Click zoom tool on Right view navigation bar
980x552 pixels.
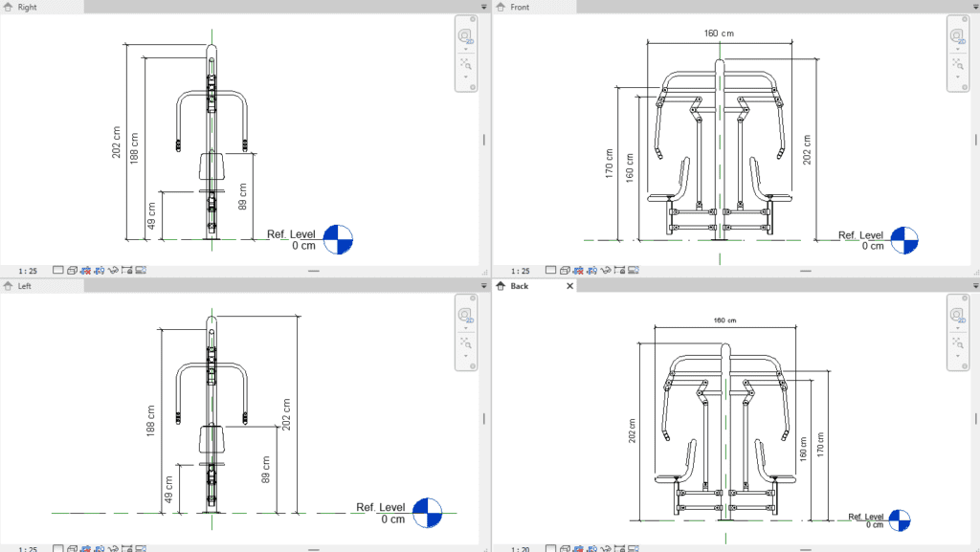466,64
